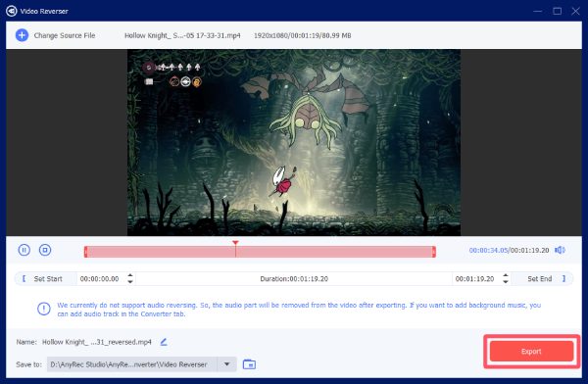
Task: Decrease the start time with down arrow
Action: tap(130, 281)
